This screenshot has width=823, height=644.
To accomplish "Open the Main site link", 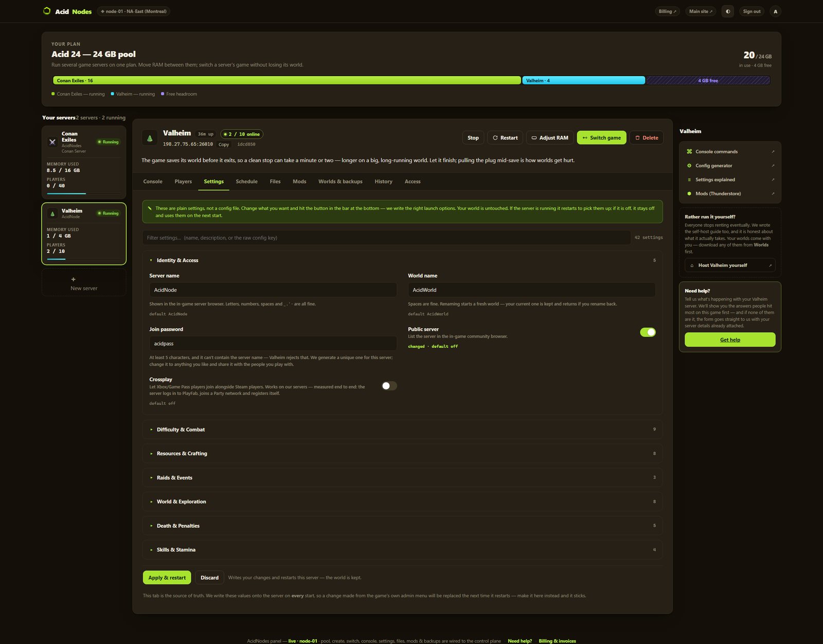I will 701,11.
